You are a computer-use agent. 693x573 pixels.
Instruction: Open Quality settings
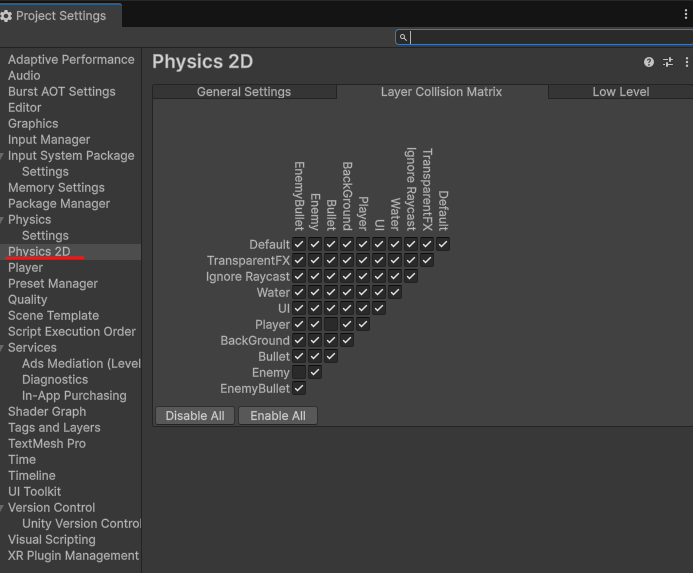(28, 300)
